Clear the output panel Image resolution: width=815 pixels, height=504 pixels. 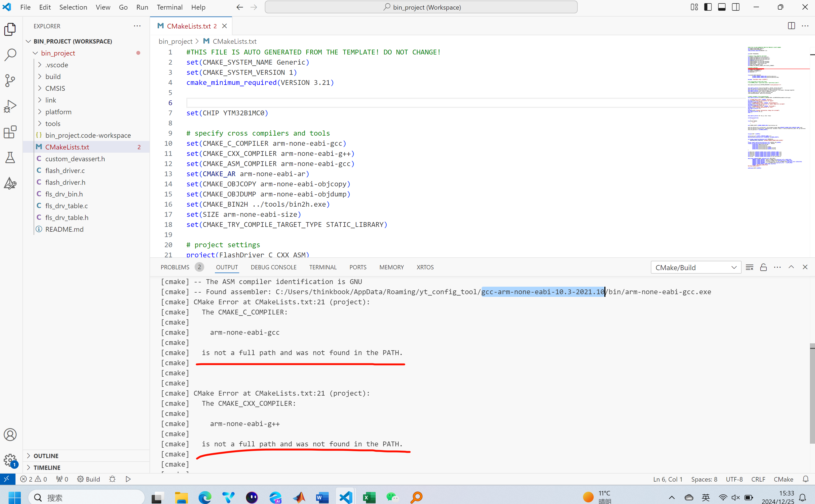[x=749, y=267]
